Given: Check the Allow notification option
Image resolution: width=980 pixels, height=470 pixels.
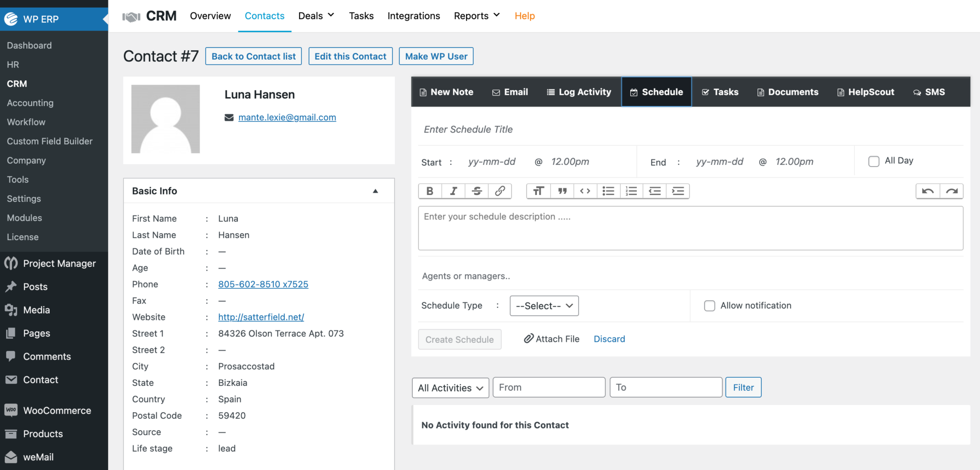Looking at the screenshot, I should coord(709,306).
